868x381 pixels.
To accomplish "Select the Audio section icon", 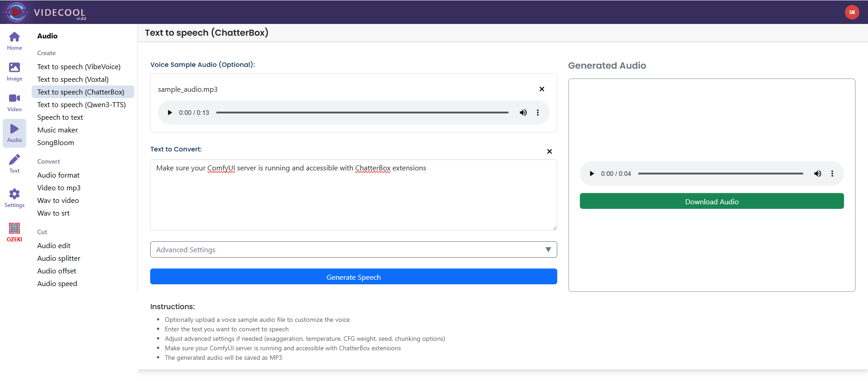I will click(14, 133).
